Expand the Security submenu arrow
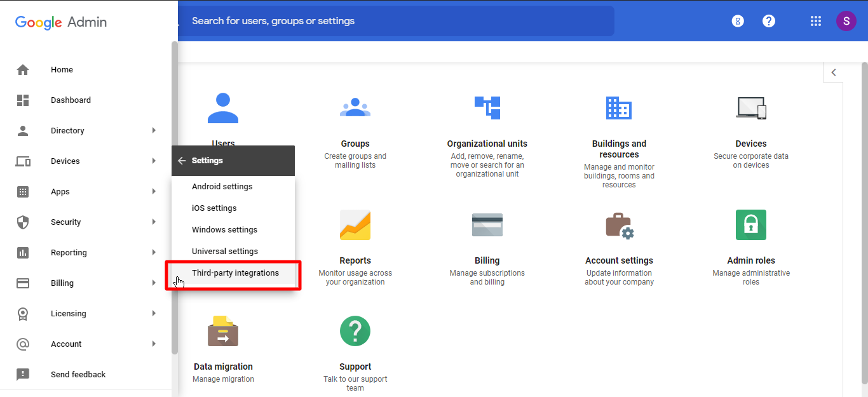The image size is (868, 397). coord(154,222)
